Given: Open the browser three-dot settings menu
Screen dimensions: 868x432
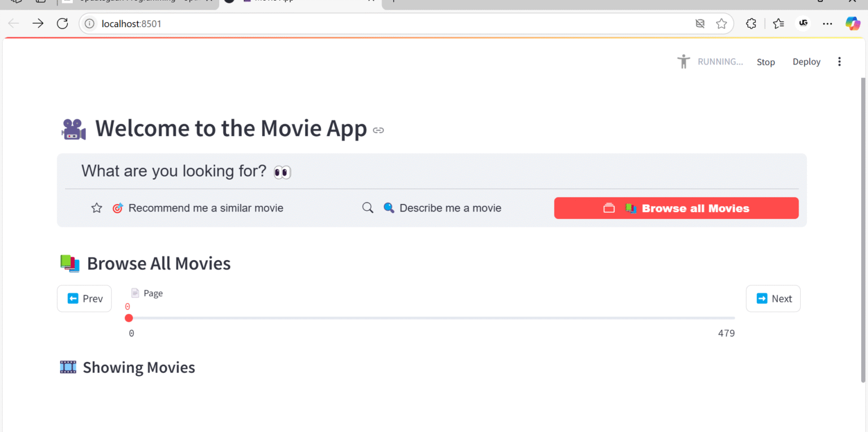Looking at the screenshot, I should click(x=827, y=23).
